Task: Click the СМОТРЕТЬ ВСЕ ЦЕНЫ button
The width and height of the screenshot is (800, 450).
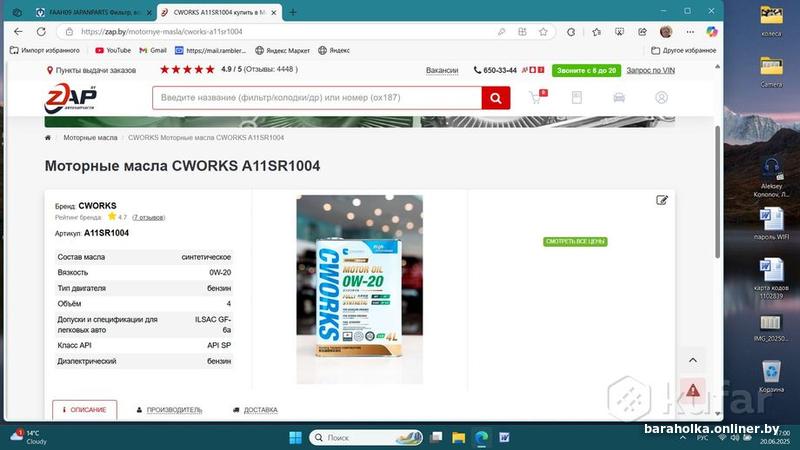Action: (575, 241)
